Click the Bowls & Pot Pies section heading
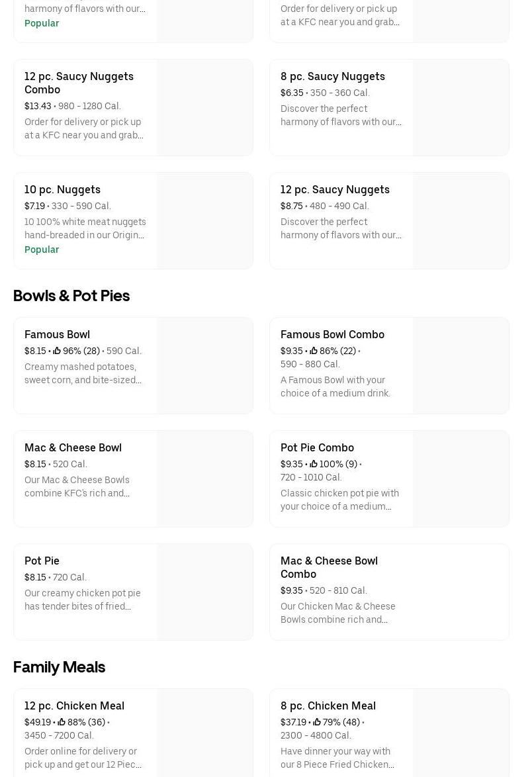Screen dimensions: 532x777 click(71, 296)
